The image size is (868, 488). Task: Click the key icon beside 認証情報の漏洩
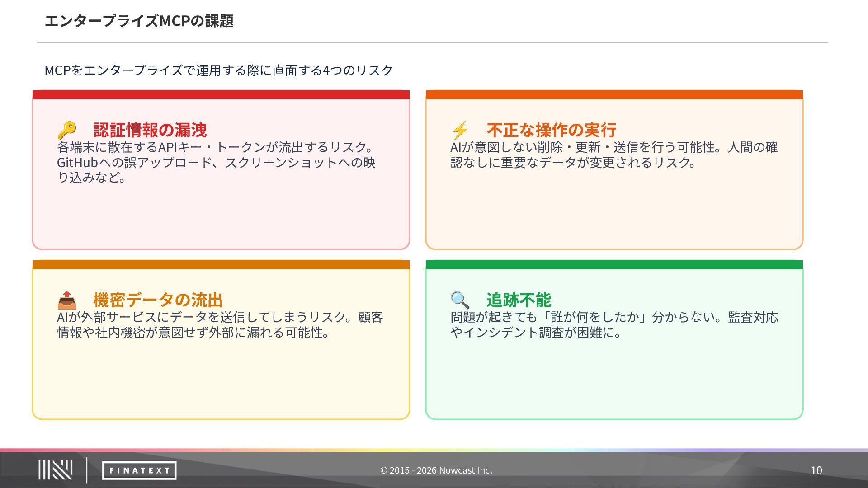[x=67, y=130]
